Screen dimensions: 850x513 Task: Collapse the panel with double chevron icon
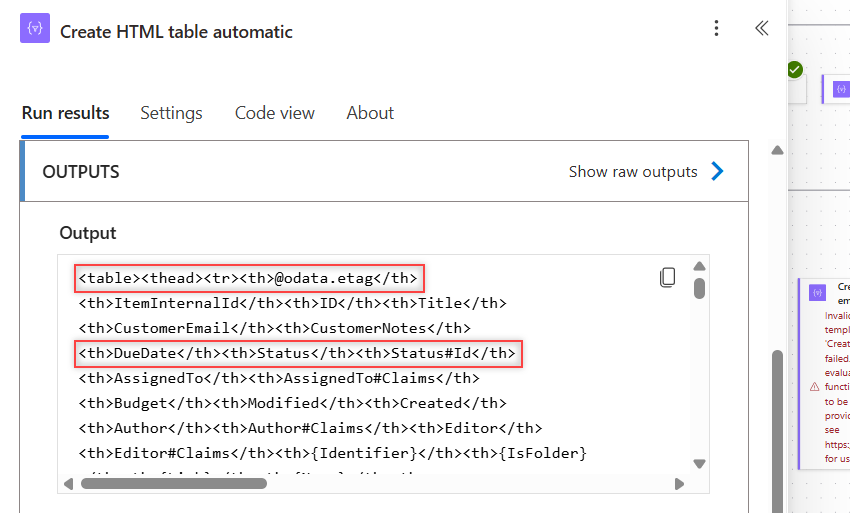coord(762,28)
